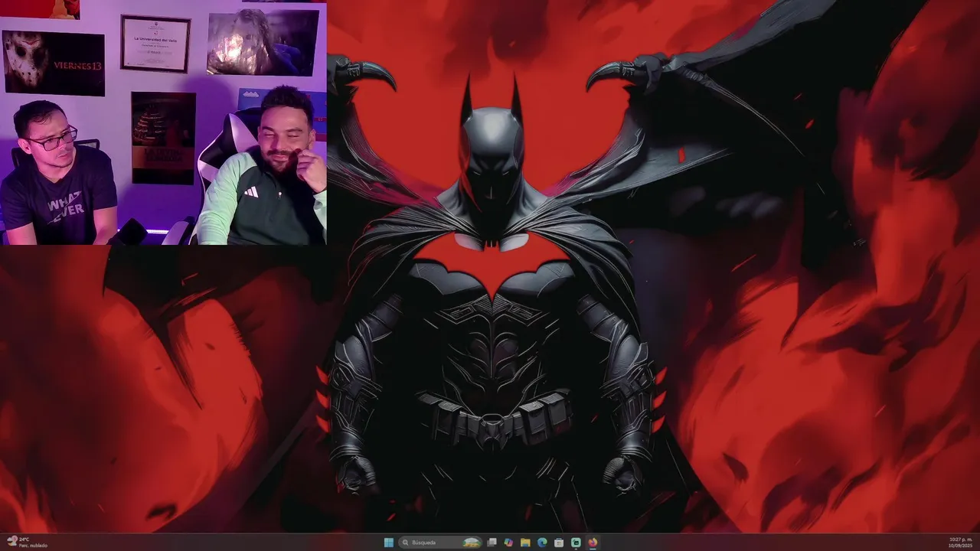Open the Windows Start menu
Image resolution: width=980 pixels, height=551 pixels.
coord(389,543)
